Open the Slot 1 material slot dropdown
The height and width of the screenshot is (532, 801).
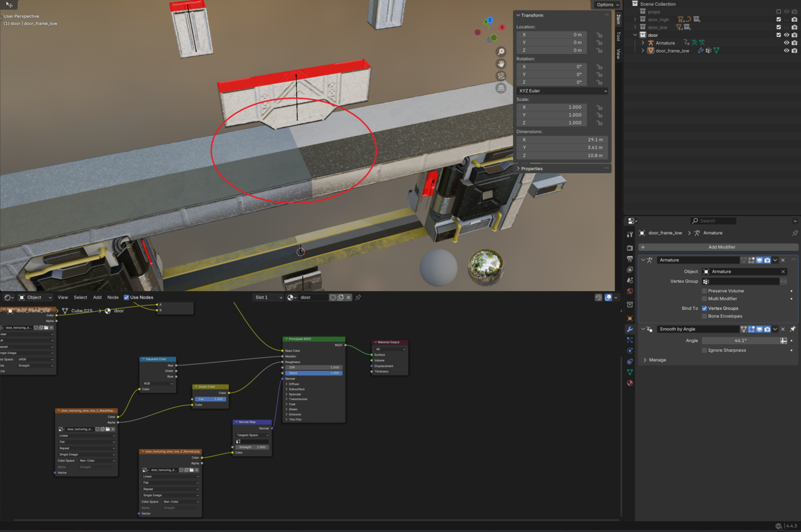point(268,297)
